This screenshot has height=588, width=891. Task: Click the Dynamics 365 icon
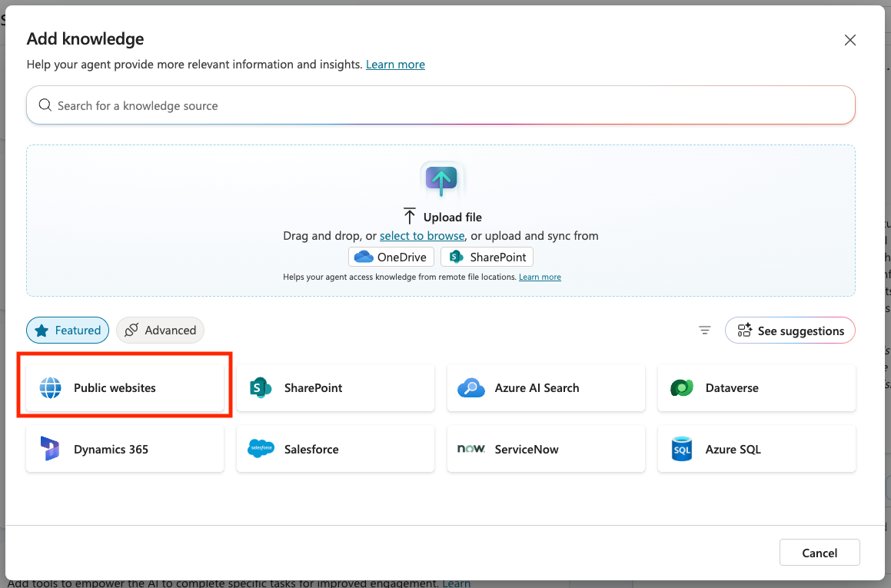(50, 449)
